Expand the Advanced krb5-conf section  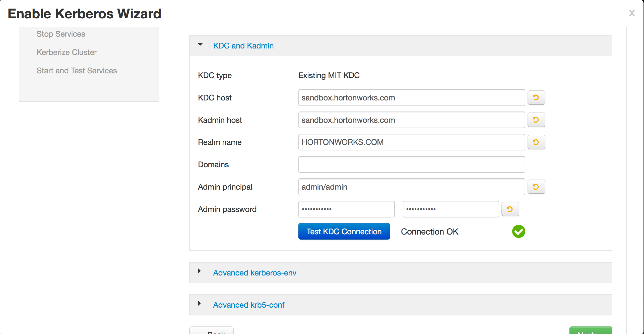pos(248,305)
